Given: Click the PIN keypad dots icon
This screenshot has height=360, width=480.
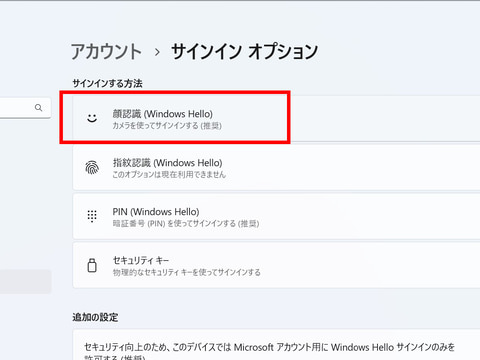Looking at the screenshot, I should tap(92, 216).
